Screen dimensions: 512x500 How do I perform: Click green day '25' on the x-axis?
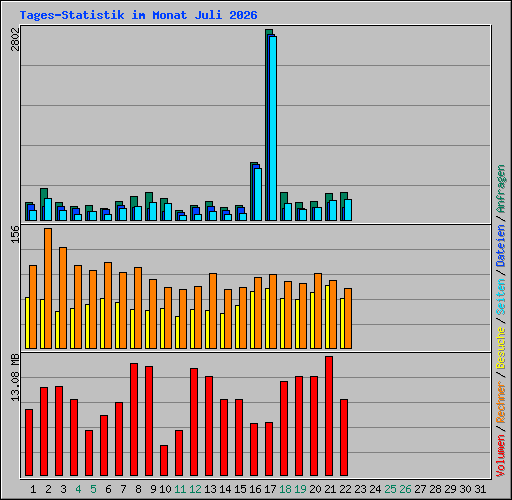click(x=390, y=489)
